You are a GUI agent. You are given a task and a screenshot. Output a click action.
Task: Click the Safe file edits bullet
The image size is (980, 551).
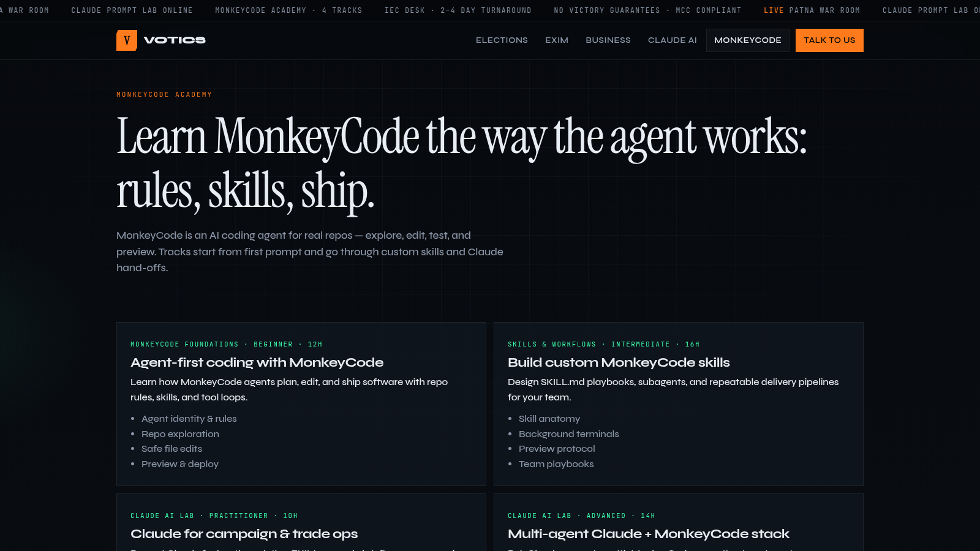[171, 449]
